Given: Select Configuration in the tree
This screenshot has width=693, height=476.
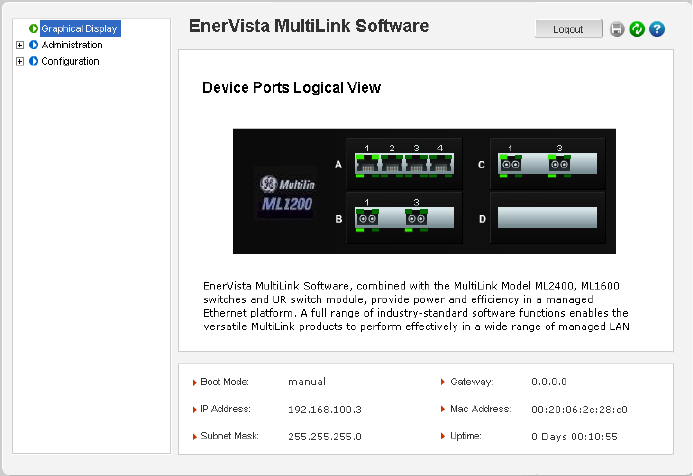Looking at the screenshot, I should [x=70, y=61].
